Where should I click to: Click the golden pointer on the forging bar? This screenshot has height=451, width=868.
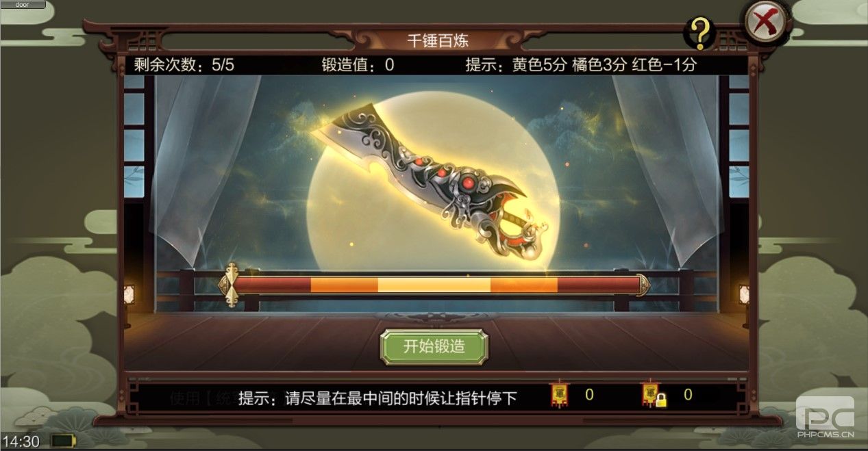tap(231, 284)
